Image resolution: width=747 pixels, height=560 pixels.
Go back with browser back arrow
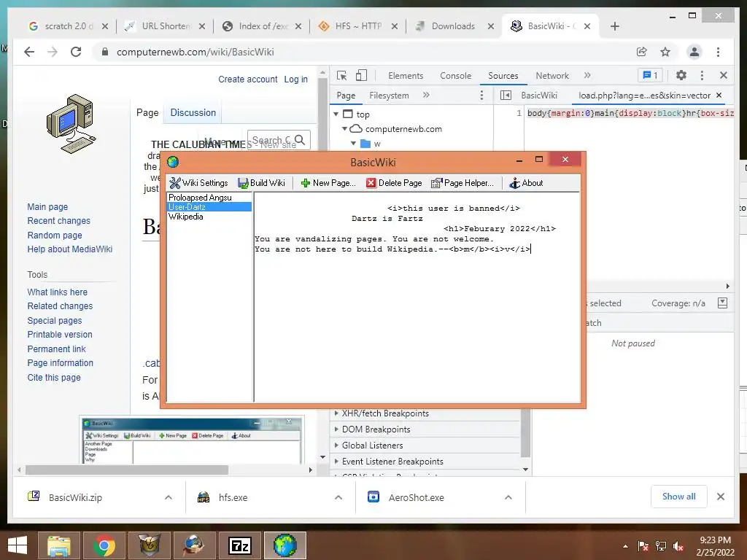tap(29, 52)
